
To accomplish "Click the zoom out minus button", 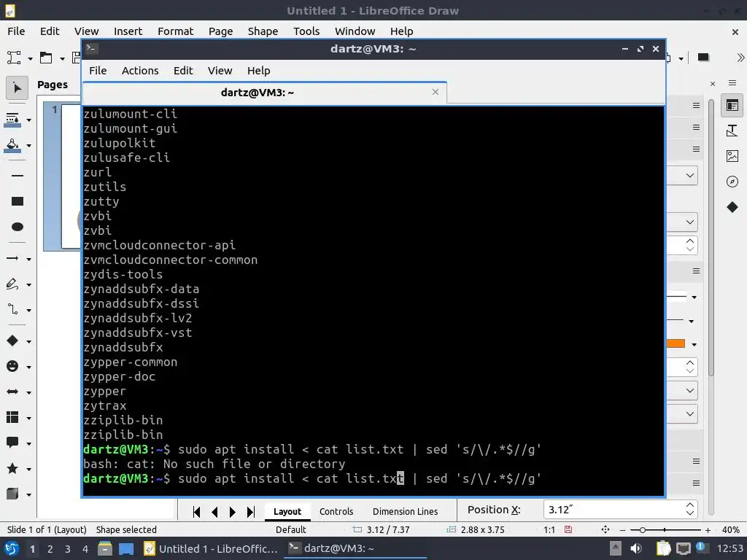I will coord(622,529).
